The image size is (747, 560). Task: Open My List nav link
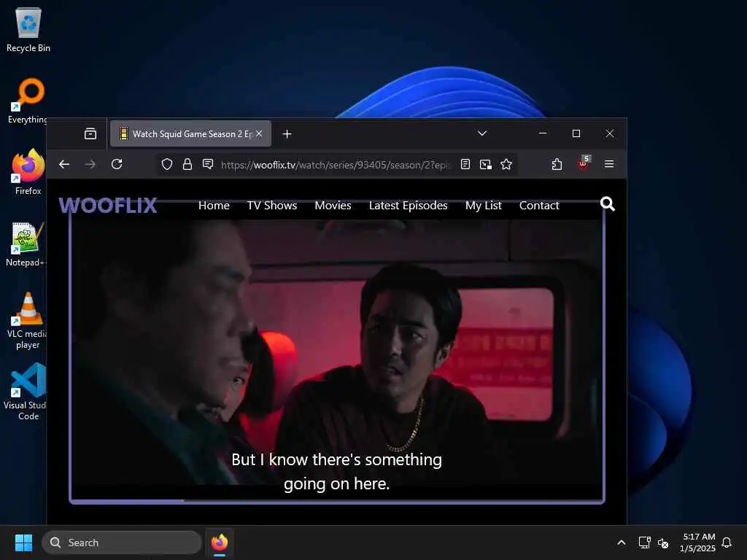[x=484, y=205]
